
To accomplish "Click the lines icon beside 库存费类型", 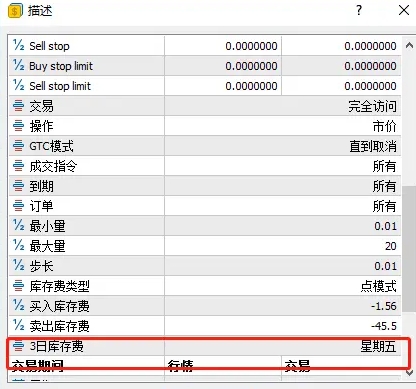I will click(18, 286).
